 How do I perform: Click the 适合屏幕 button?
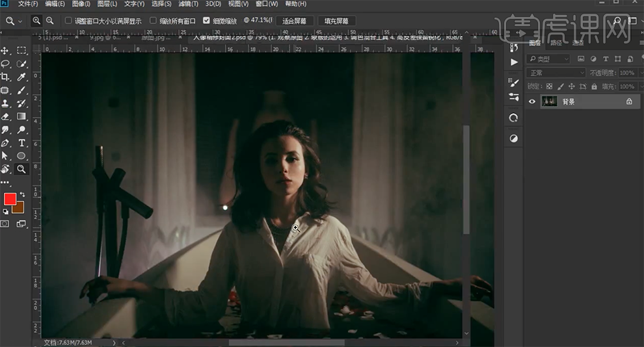click(295, 21)
